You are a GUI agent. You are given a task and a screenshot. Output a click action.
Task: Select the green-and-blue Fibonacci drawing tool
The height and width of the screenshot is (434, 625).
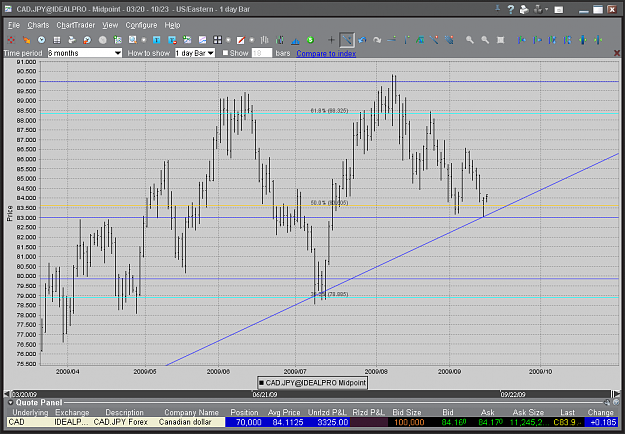pos(420,40)
